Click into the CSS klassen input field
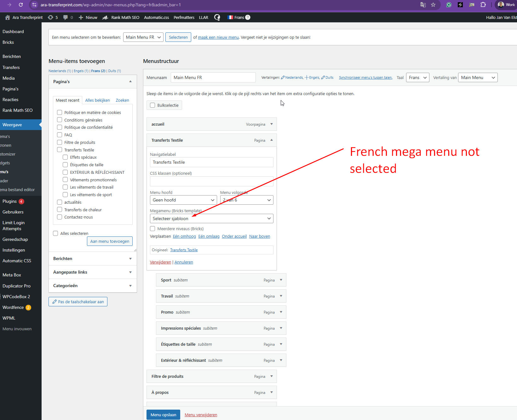The width and height of the screenshot is (517, 420). point(211,181)
